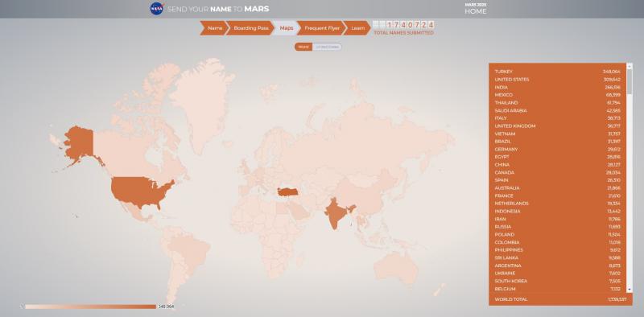644x317 pixels.
Task: Toggle the map to World view
Action: 303,47
